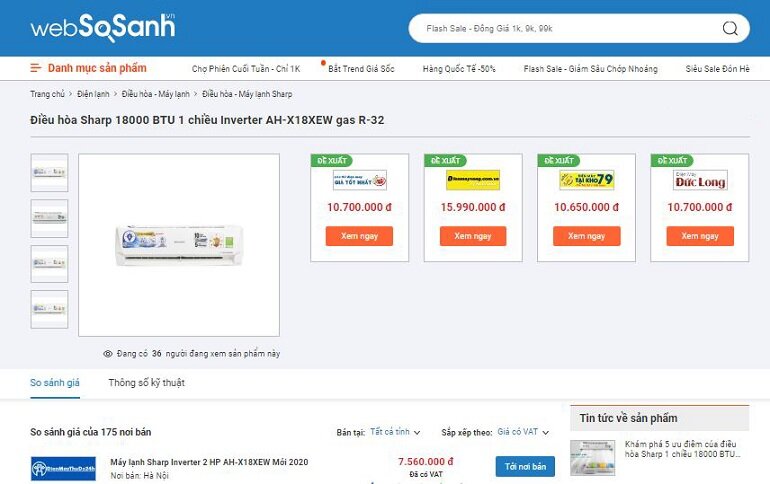Focus the Flash Sale search field
This screenshot has height=484, width=770.
(578, 28)
